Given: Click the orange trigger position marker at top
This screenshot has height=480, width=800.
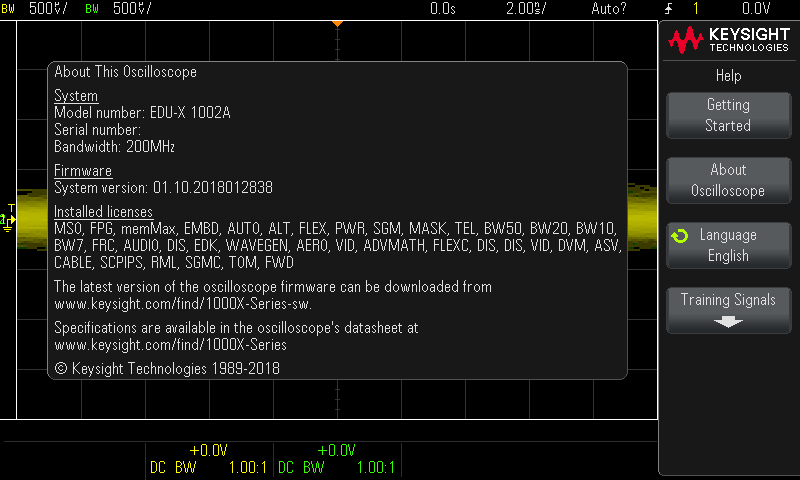Looking at the screenshot, I should 337,22.
